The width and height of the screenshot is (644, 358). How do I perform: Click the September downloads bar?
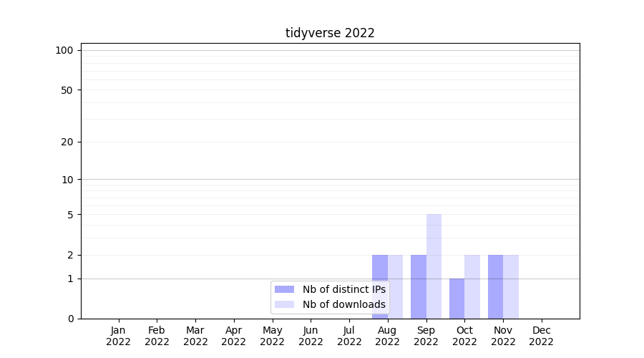click(x=434, y=266)
